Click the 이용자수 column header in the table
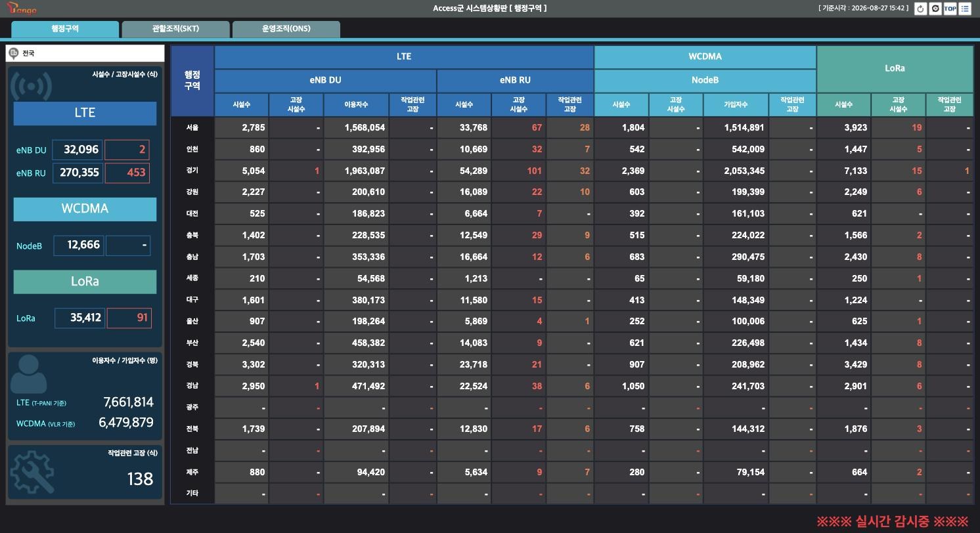 click(355, 105)
